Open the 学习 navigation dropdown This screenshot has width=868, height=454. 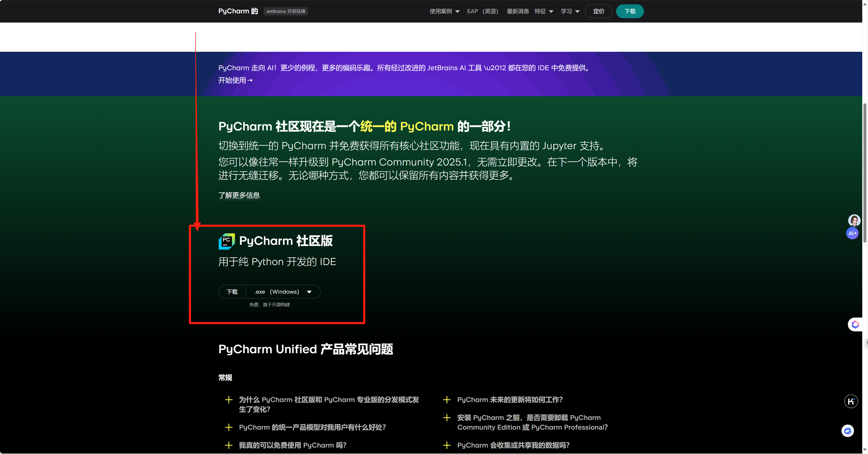coord(570,12)
